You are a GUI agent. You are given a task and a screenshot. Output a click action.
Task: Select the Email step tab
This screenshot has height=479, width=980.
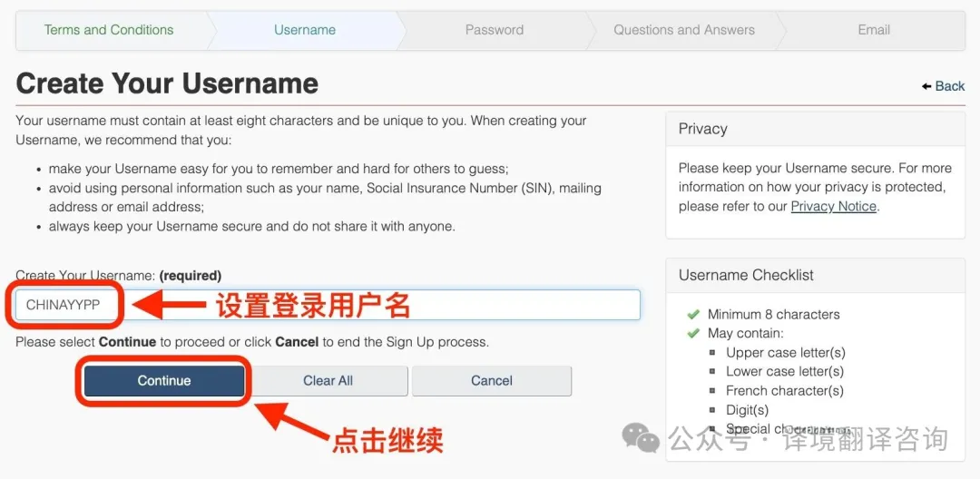click(874, 30)
